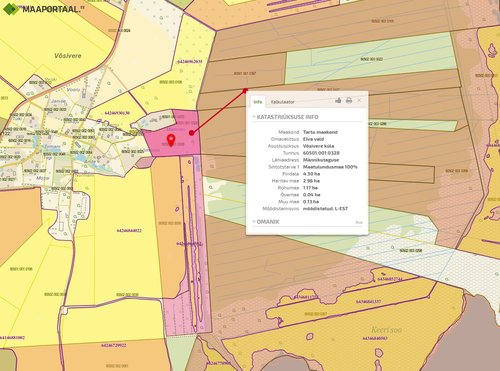Switch to the Kalkulaator tab

click(282, 102)
